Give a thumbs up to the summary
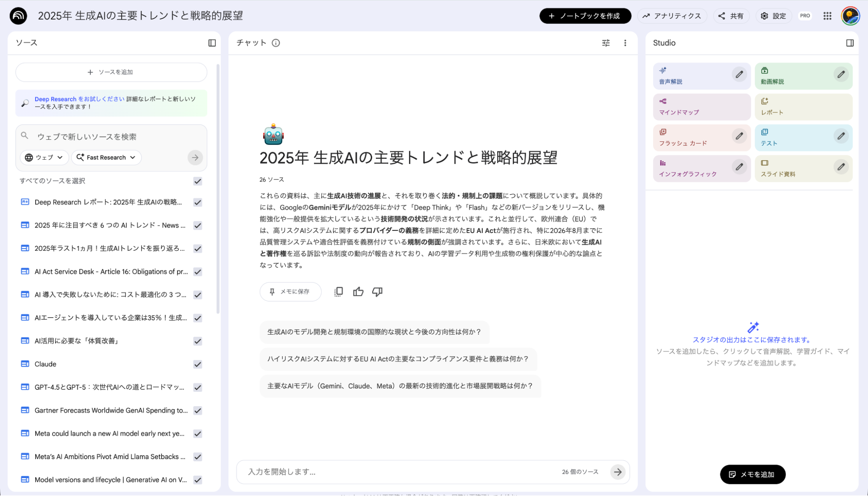Screen dimensions: 868x496 [358, 292]
